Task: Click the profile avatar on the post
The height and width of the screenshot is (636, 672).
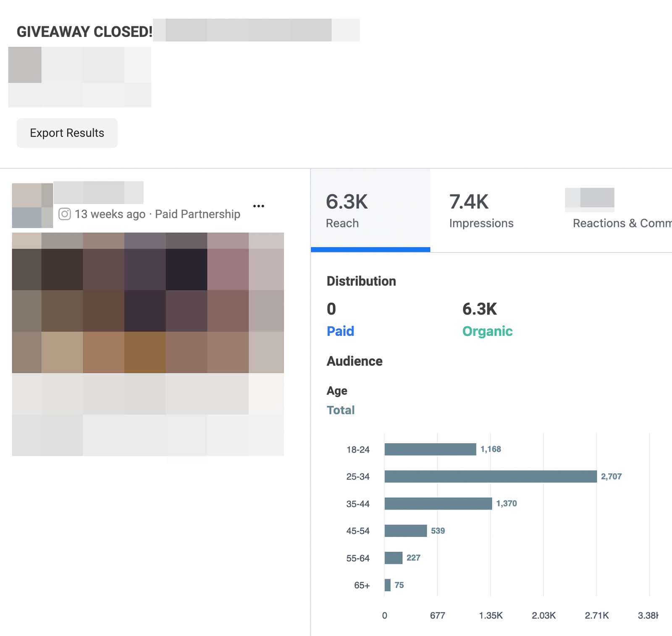Action: pos(32,205)
